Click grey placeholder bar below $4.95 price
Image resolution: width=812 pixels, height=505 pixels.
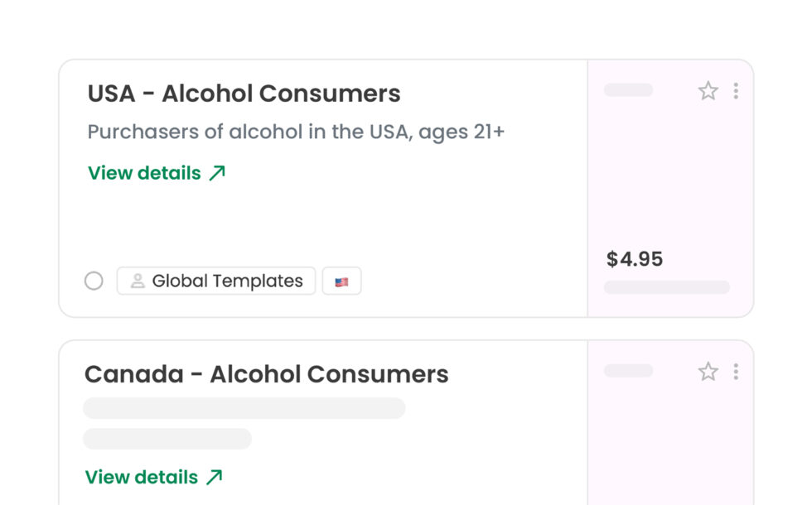point(666,287)
